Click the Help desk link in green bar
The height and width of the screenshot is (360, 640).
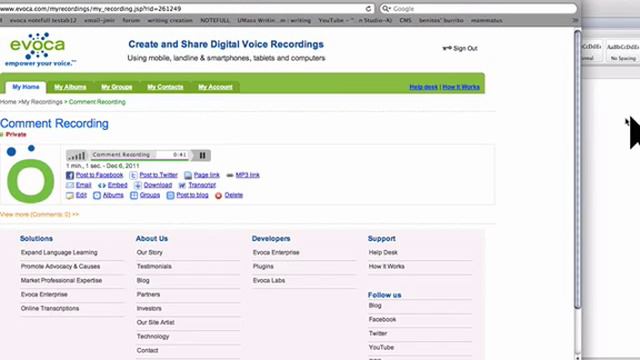(x=423, y=87)
